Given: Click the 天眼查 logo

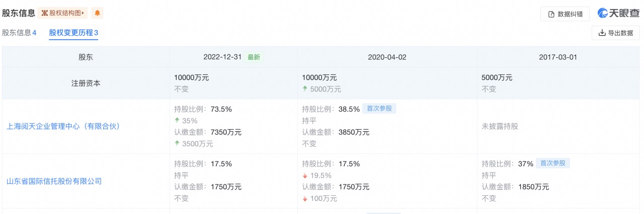Looking at the screenshot, I should [x=618, y=14].
